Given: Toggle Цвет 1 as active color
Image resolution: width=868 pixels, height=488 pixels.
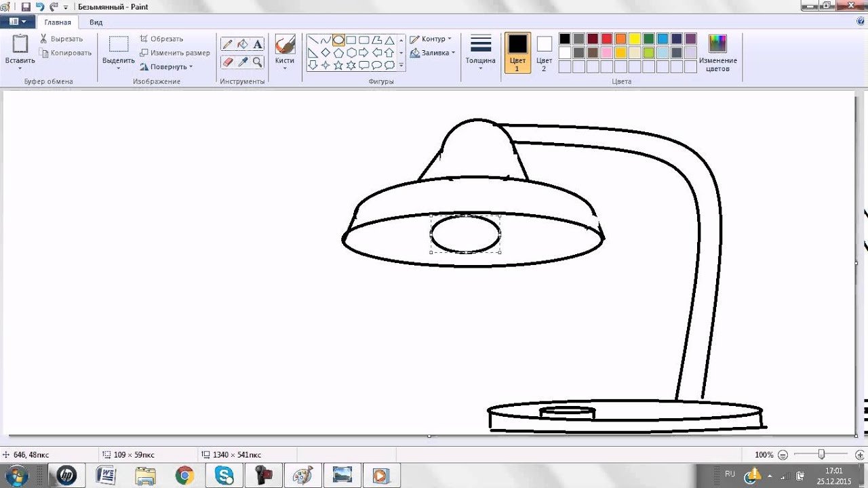Looking at the screenshot, I should click(517, 52).
